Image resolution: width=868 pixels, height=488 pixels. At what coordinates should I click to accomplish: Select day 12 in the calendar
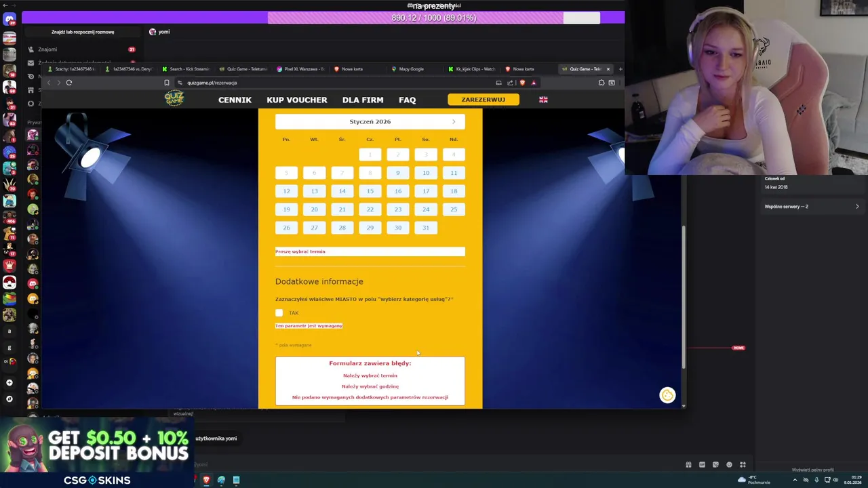point(286,191)
